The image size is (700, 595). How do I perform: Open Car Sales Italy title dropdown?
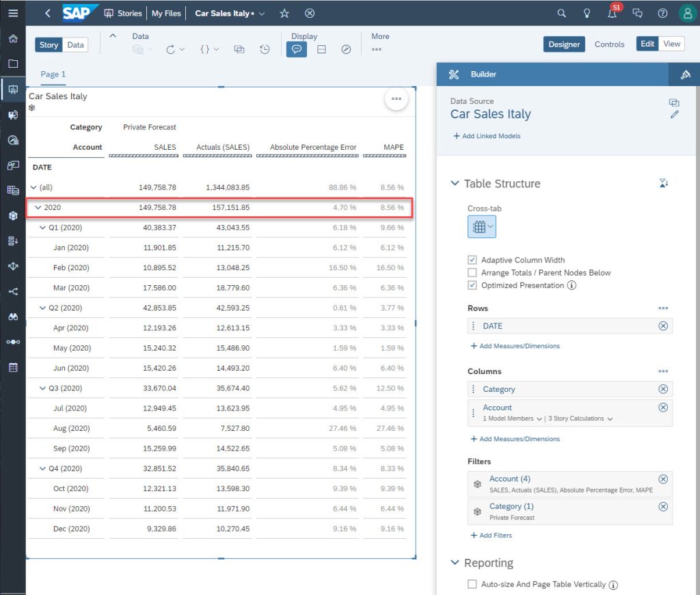pos(262,14)
